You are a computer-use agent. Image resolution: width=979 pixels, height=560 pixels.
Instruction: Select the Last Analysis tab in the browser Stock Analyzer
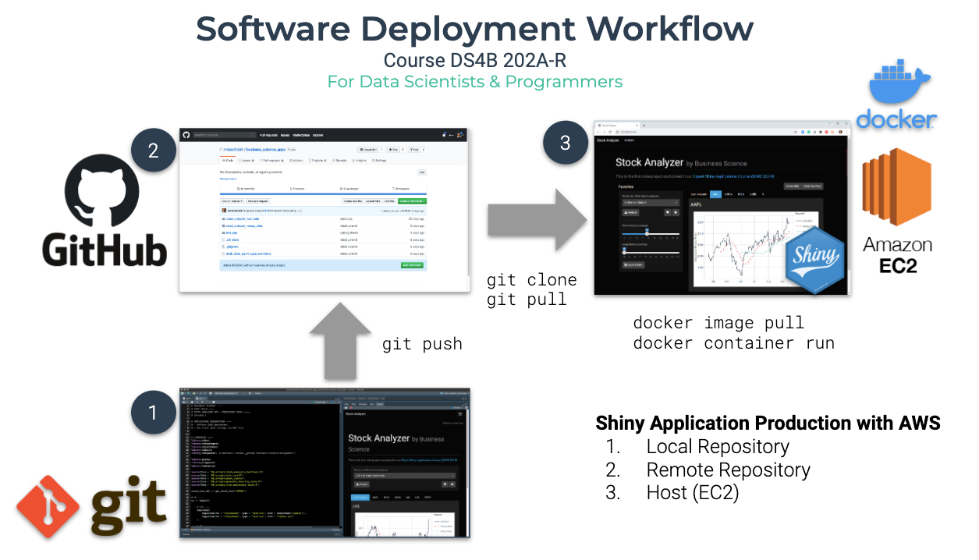(698, 193)
